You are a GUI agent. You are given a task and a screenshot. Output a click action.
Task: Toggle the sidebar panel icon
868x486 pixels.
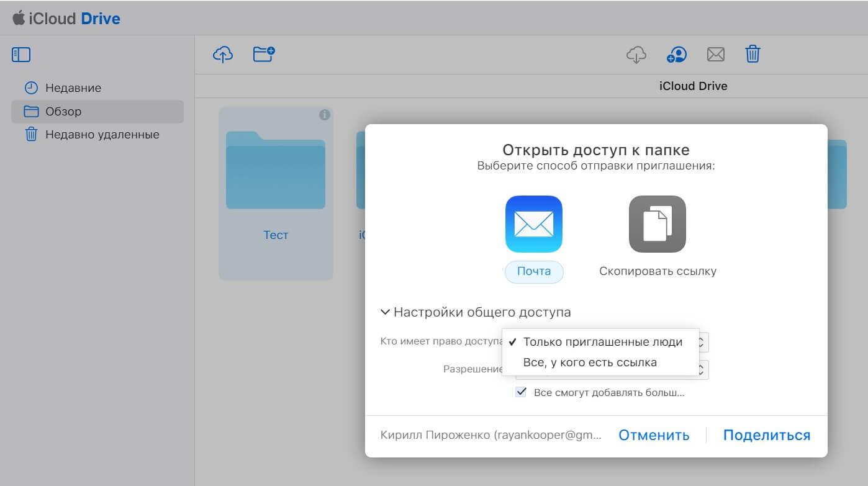point(21,55)
